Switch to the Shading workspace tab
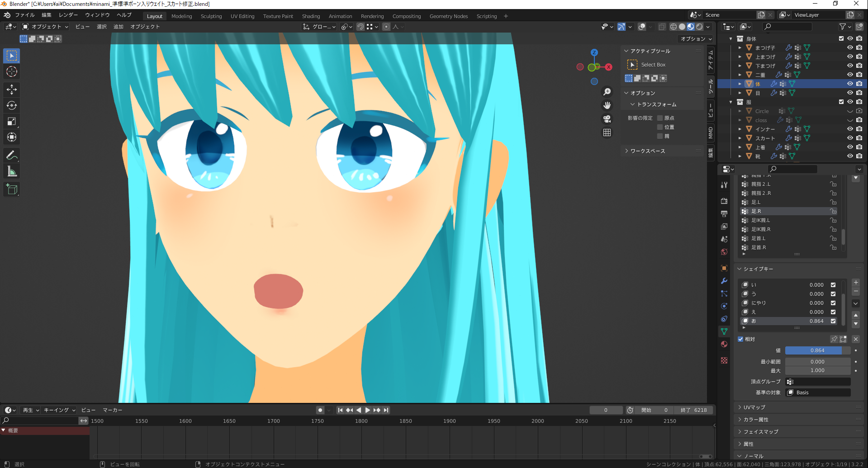The image size is (868, 468). tap(311, 16)
